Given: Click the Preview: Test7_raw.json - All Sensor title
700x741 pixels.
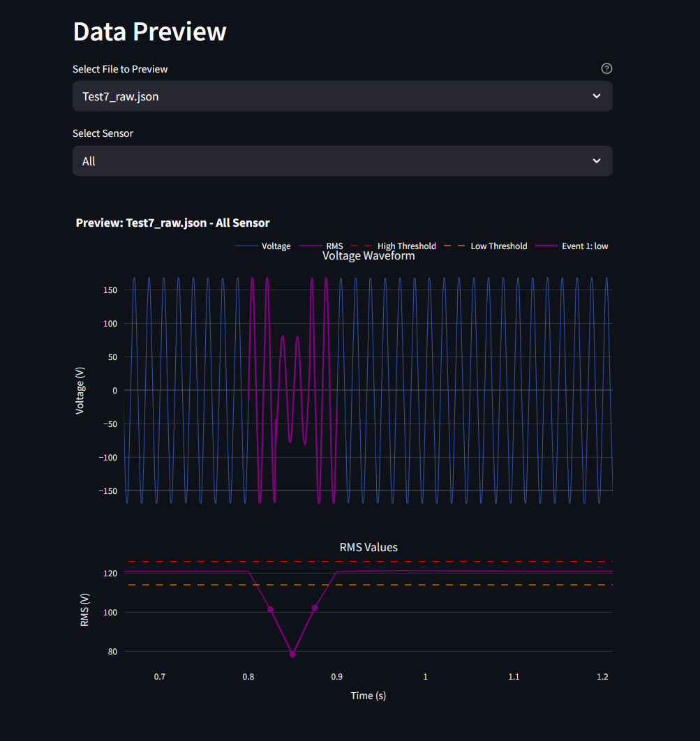Looking at the screenshot, I should tap(172, 223).
